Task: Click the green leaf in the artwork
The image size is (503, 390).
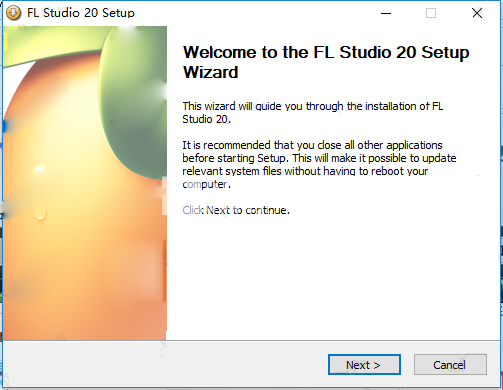Action: click(x=133, y=100)
